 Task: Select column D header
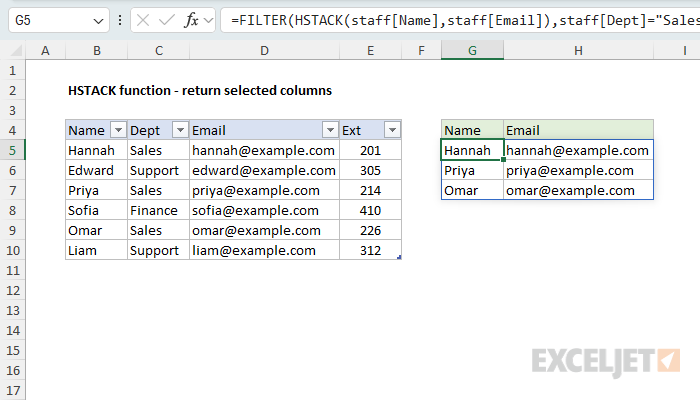pyautogui.click(x=264, y=51)
